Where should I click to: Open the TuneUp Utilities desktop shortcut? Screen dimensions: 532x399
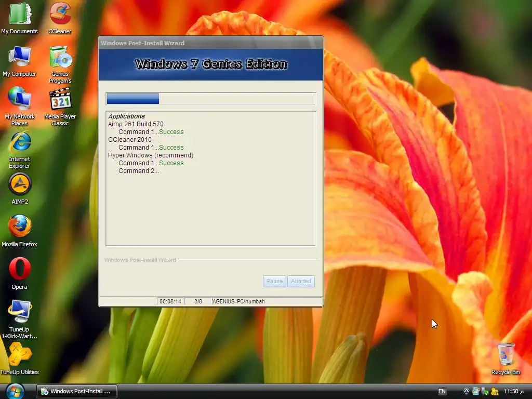coord(19,359)
